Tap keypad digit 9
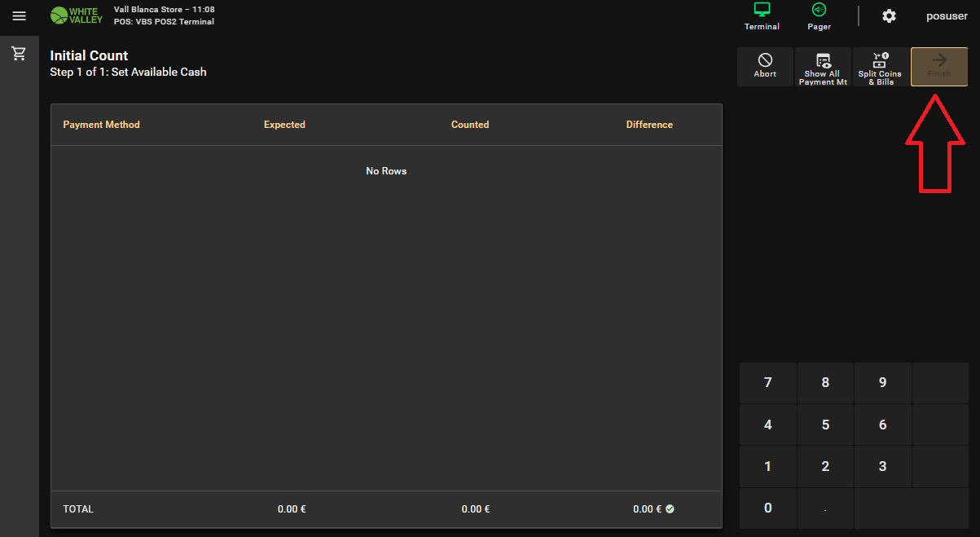 click(882, 383)
